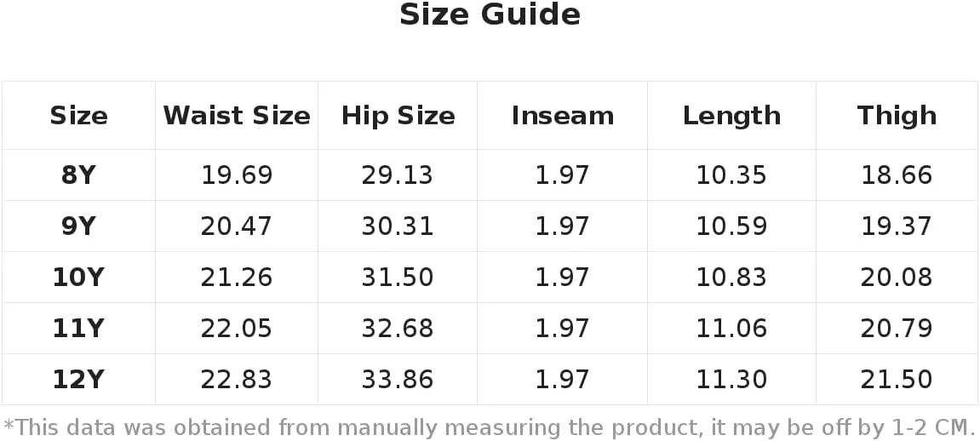Select the 10Y size row label
The width and height of the screenshot is (980, 441).
coord(78,278)
